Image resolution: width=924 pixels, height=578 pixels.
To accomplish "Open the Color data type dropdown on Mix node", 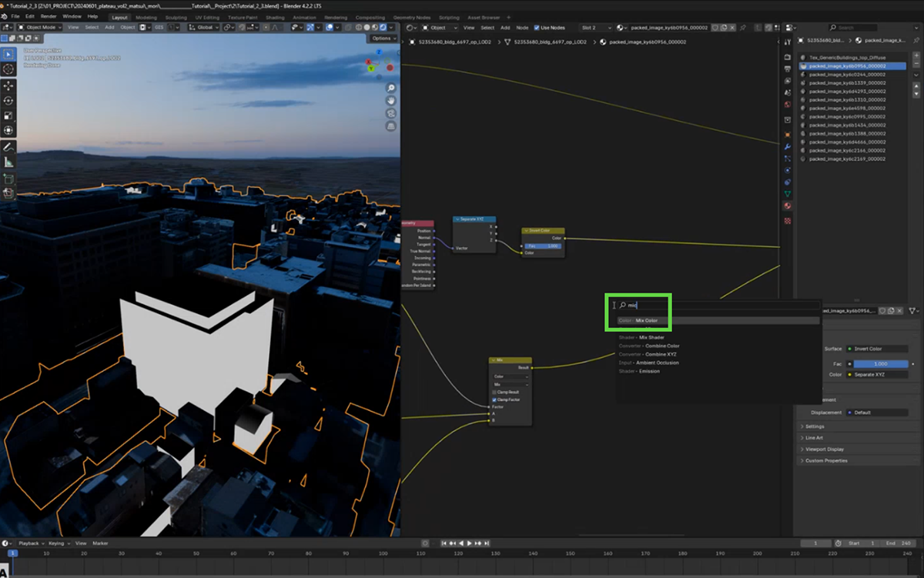I will click(511, 376).
